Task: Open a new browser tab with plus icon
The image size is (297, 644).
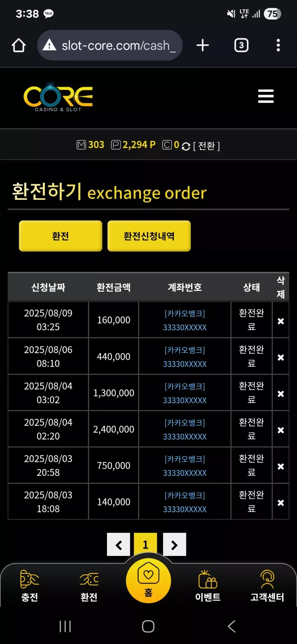Action: pos(203,45)
